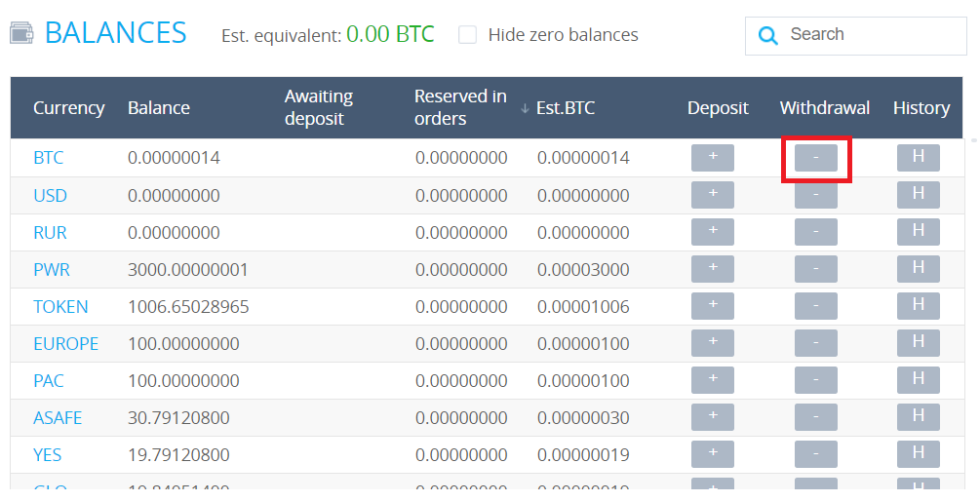Sort by the Balance column header

tap(158, 108)
